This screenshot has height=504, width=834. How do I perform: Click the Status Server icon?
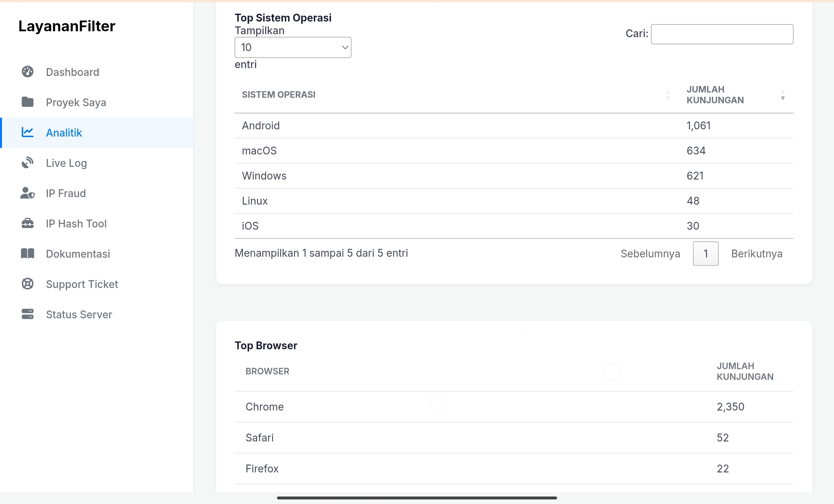[x=27, y=314]
